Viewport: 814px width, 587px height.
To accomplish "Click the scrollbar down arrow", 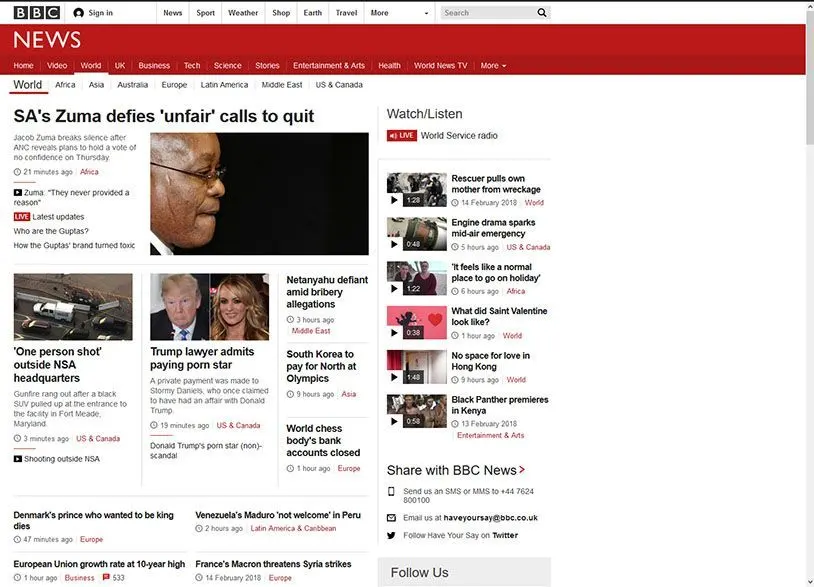I will [x=809, y=582].
